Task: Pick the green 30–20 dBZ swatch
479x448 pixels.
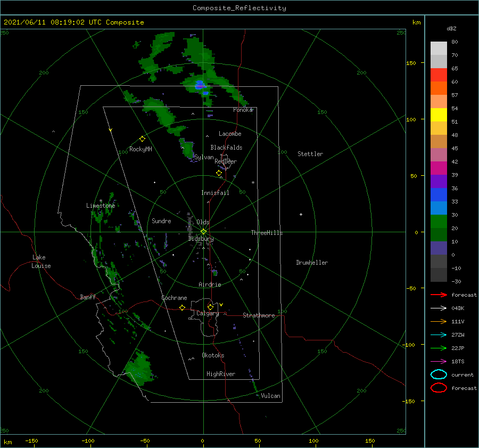Action: point(439,222)
